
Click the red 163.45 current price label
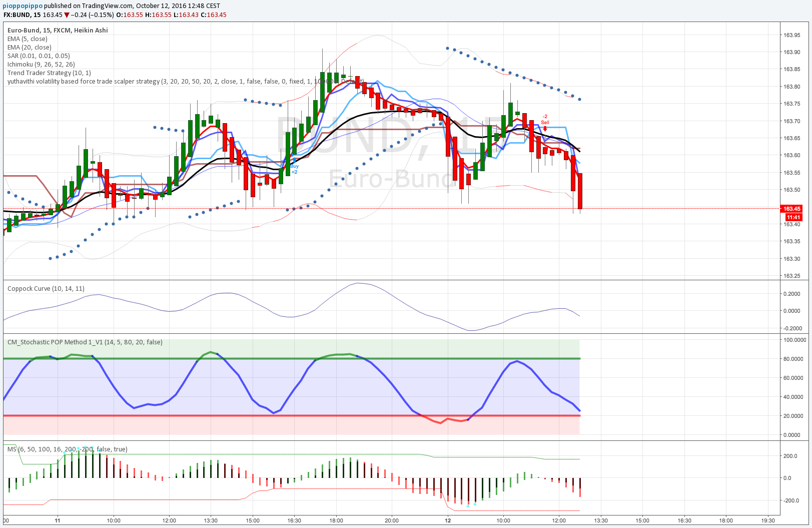pyautogui.click(x=791, y=209)
